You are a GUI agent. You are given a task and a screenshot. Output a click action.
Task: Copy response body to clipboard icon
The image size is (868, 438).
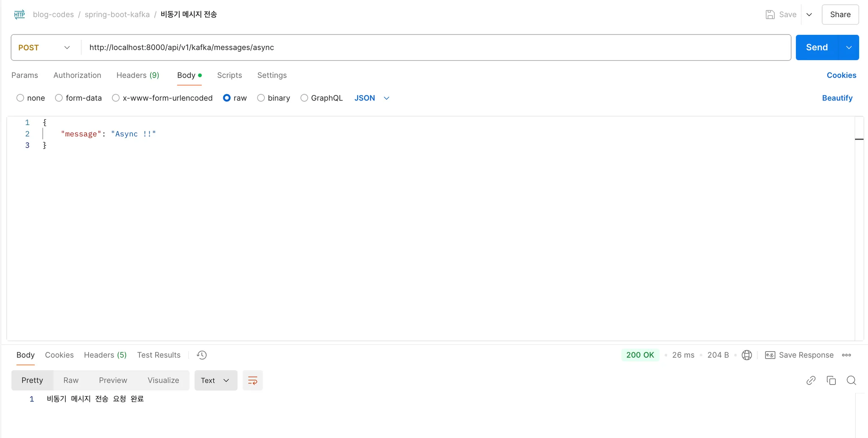pyautogui.click(x=831, y=380)
